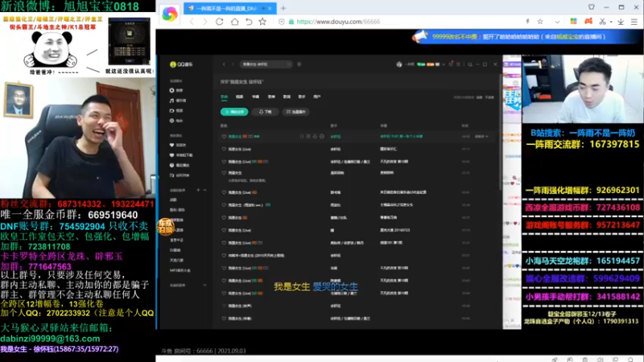Like the currently playing green song row

(x=224, y=137)
